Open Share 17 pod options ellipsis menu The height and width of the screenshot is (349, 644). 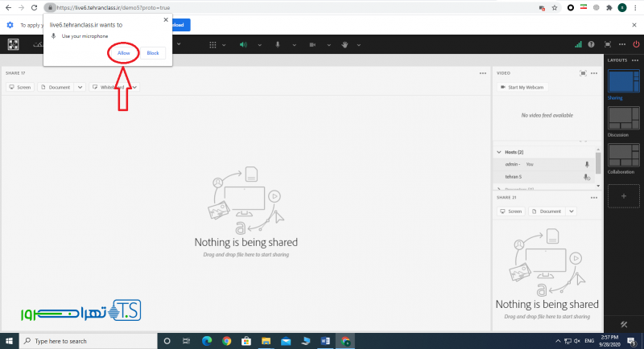pos(482,72)
